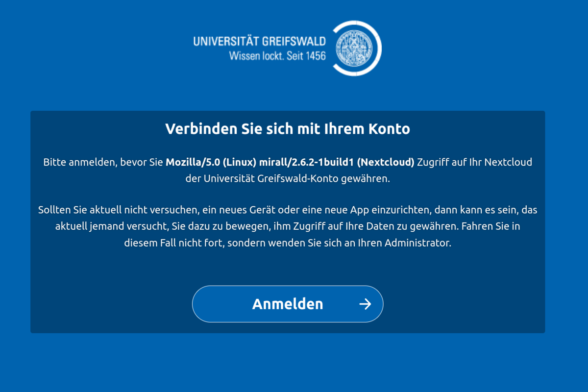Click the words 'Bitte anmelden, bevor Sie'
The width and height of the screenshot is (588, 392).
tap(103, 162)
